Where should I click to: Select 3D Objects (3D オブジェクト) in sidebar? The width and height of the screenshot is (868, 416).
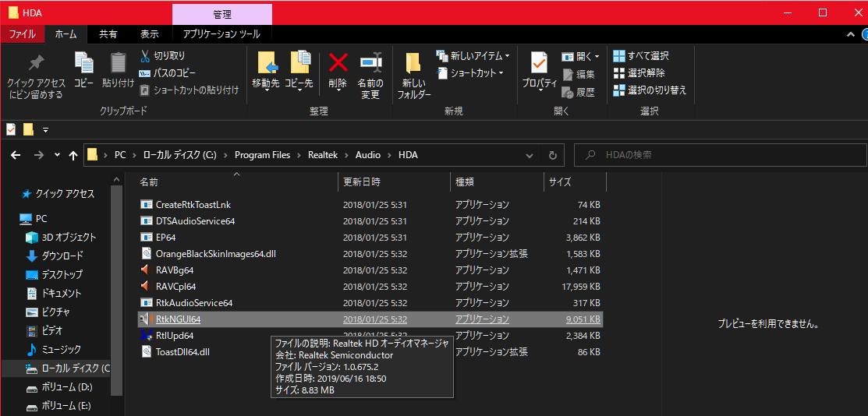(61, 238)
